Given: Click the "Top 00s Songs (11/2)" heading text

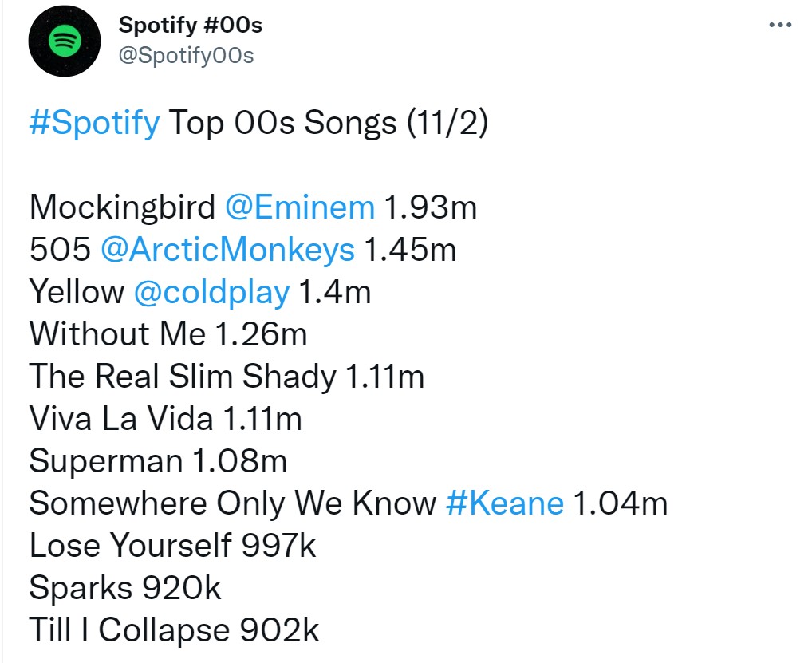Looking at the screenshot, I should point(328,124).
